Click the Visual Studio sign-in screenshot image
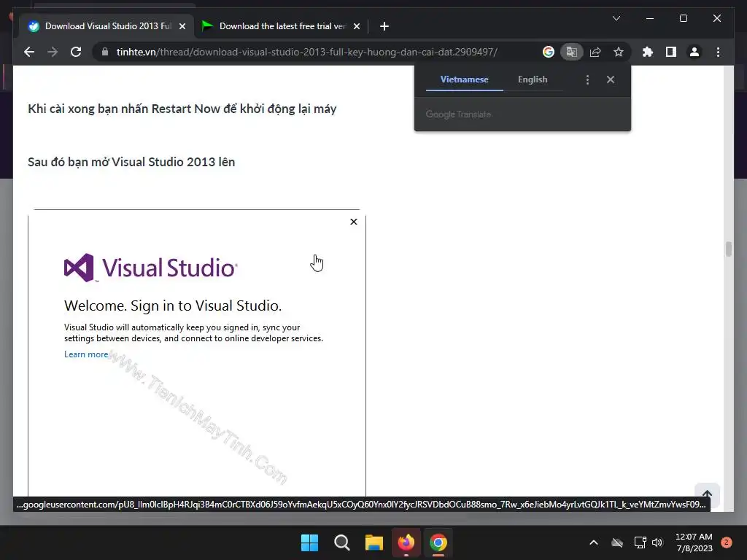The image size is (747, 560). [x=197, y=352]
